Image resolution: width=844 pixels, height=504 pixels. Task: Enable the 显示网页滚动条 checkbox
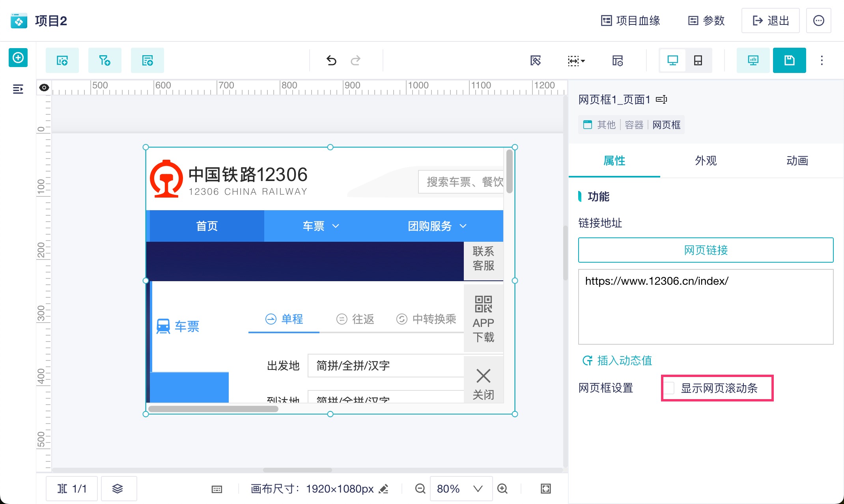[669, 388]
